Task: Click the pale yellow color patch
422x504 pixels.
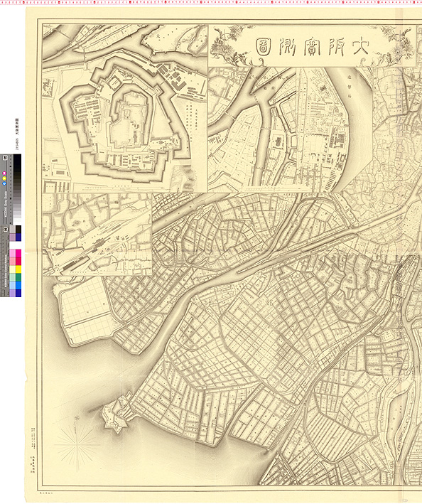Action: [x=12, y=269]
